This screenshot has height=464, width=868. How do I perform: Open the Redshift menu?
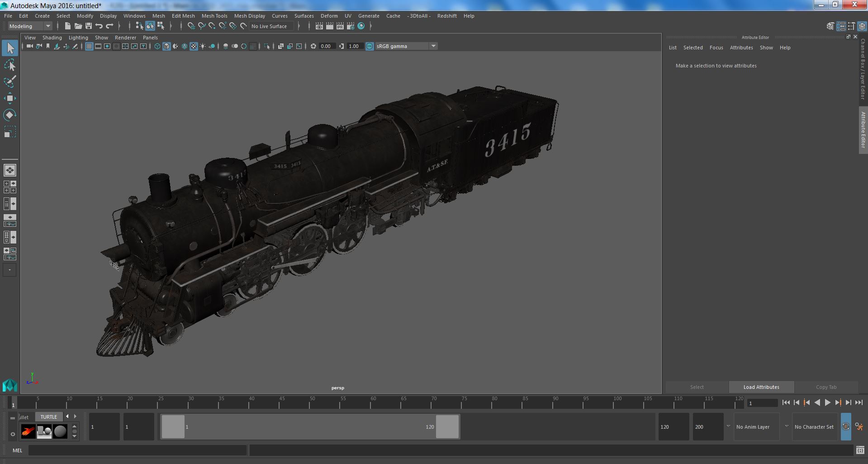(x=447, y=16)
